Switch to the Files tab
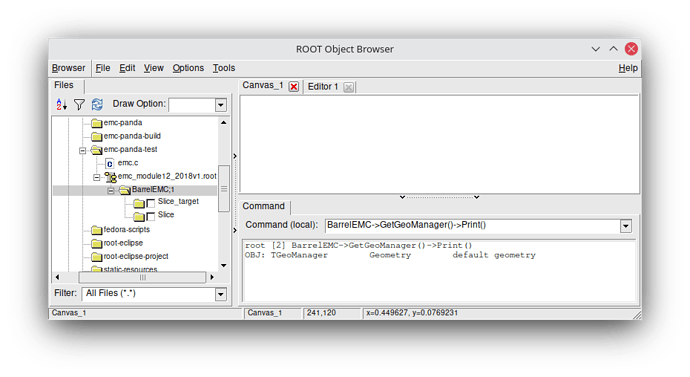The height and width of the screenshot is (377, 690). click(x=64, y=85)
